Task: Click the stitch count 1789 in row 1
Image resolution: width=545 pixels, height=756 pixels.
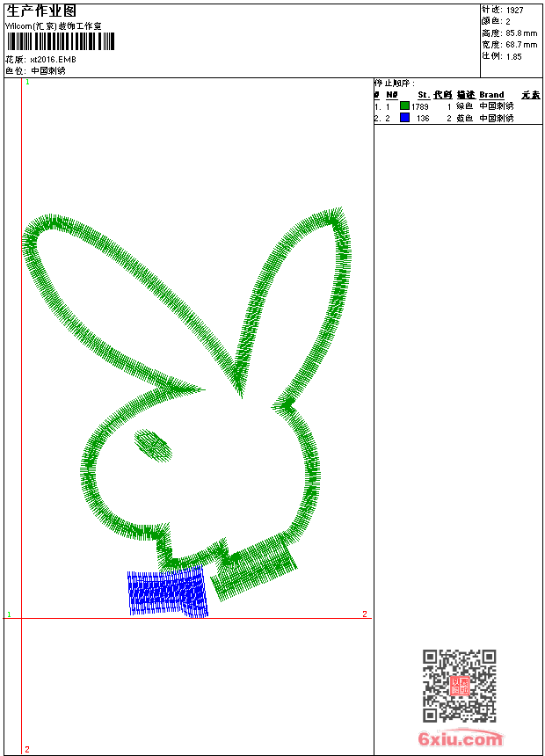Action: (x=420, y=106)
